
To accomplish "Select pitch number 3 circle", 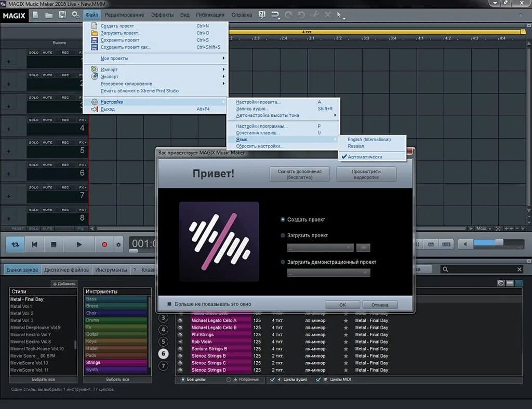I will click(163, 318).
